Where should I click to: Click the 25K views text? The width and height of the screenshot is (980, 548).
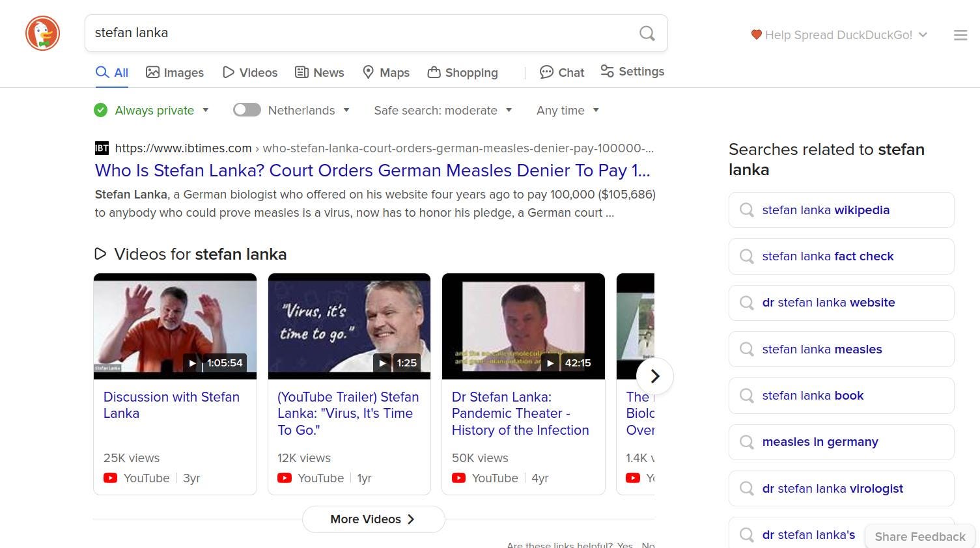pyautogui.click(x=132, y=458)
